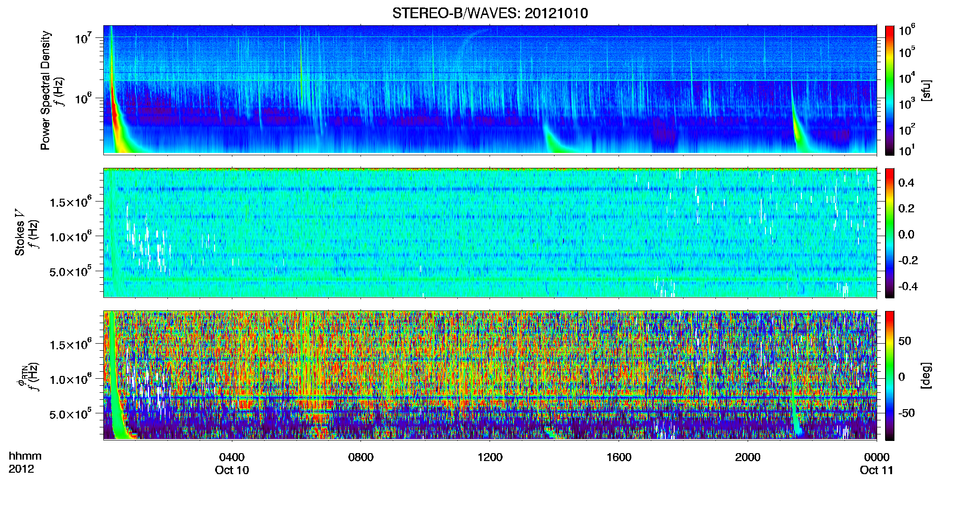The height and width of the screenshot is (505, 980).
Task: Click the bottom panel degree colorbar
Action: 890,375
